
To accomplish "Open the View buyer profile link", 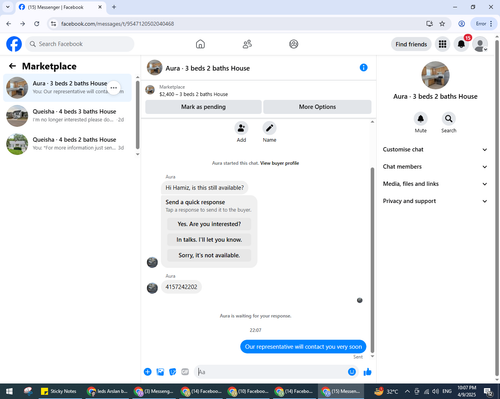I will (x=279, y=163).
